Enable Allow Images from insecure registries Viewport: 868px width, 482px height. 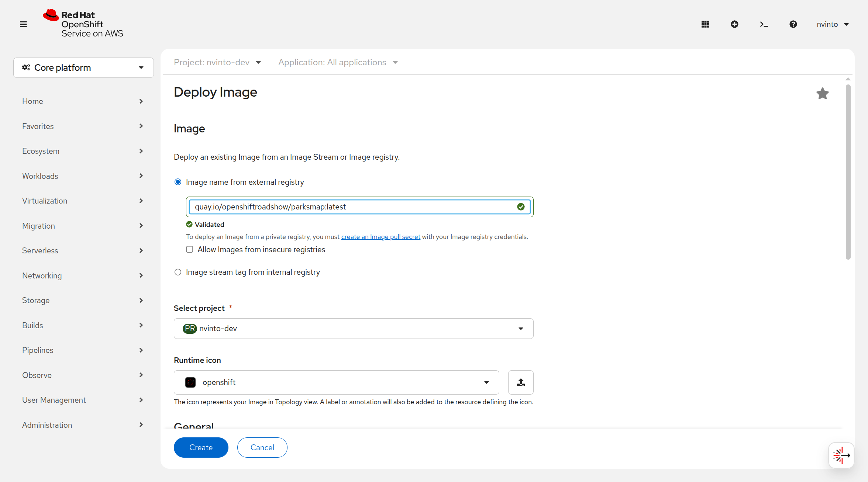pos(190,250)
